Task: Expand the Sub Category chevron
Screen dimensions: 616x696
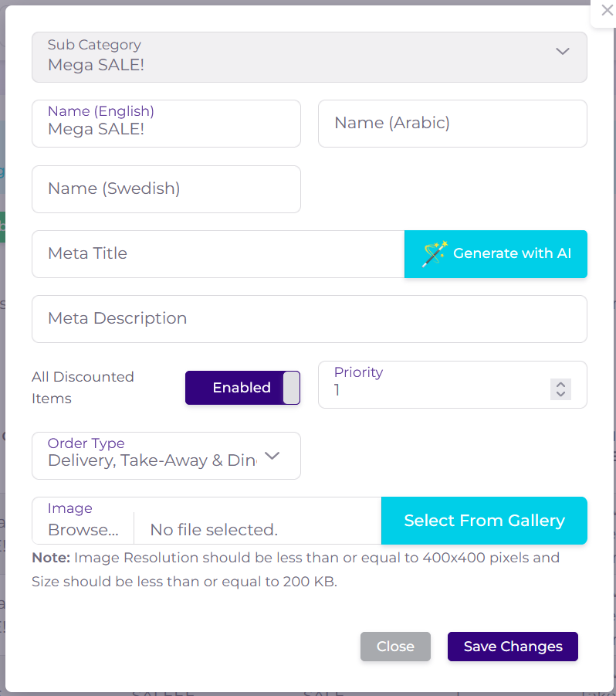Action: coord(563,52)
